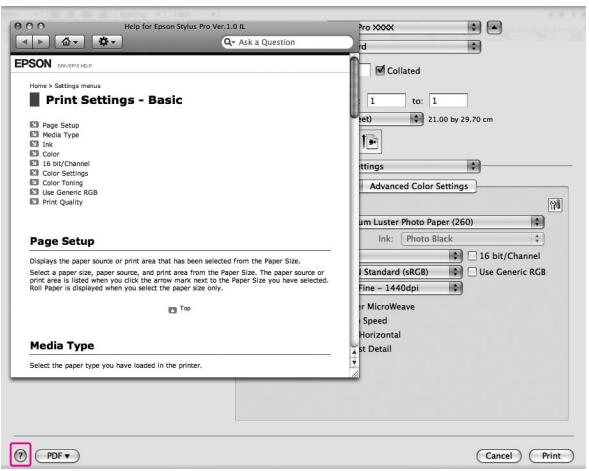Viewport: 589px width, 471px height.
Task: Open the Color Toning help link
Action: (63, 183)
